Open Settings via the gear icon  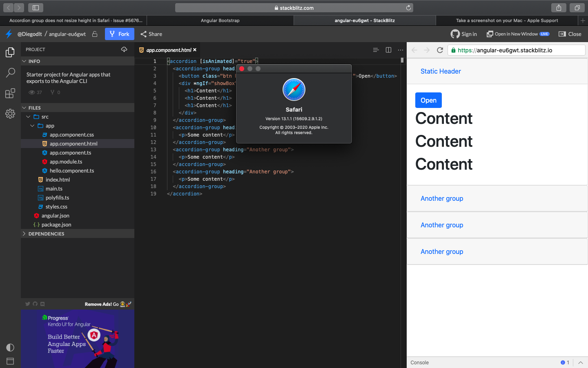click(x=10, y=114)
